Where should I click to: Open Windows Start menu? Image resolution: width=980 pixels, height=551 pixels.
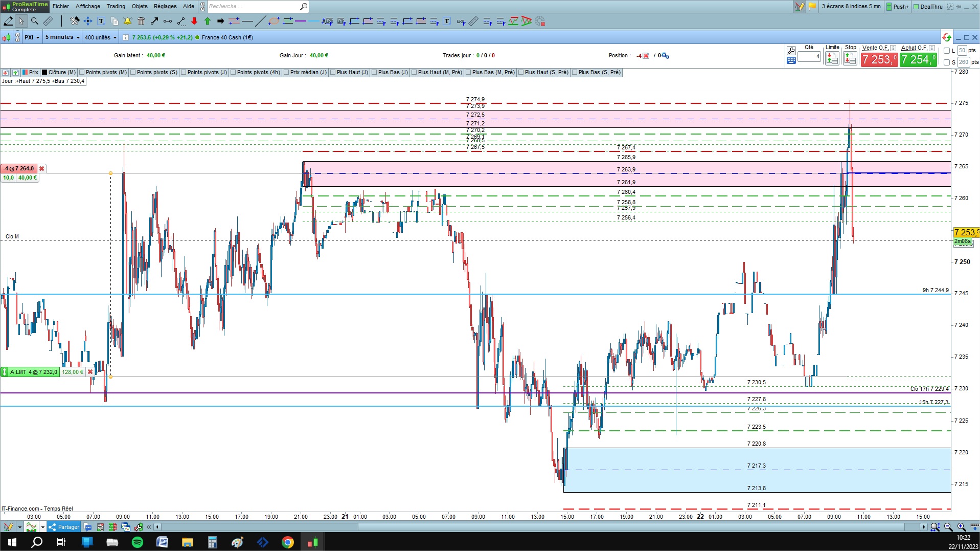(12, 542)
